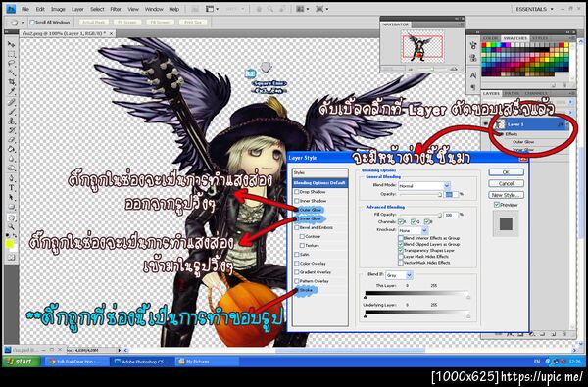This screenshot has height=387, width=588.
Task: Open the Layer menu
Action: tap(77, 9)
